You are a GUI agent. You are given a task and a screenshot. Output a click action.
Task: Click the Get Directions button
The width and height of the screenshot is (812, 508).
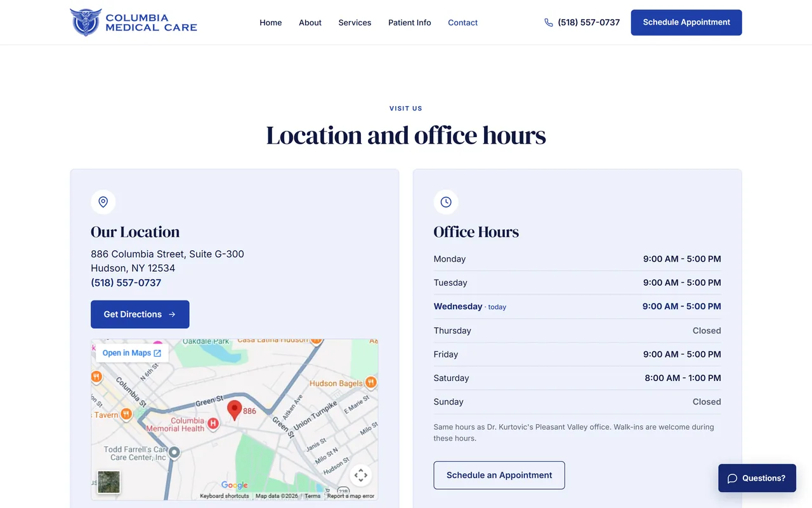coord(140,314)
